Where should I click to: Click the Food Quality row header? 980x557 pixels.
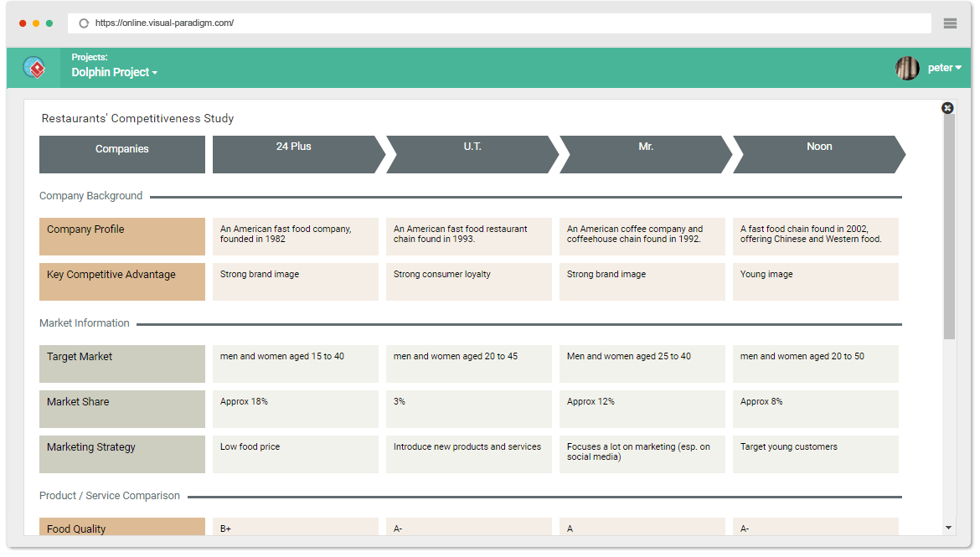pos(121,529)
